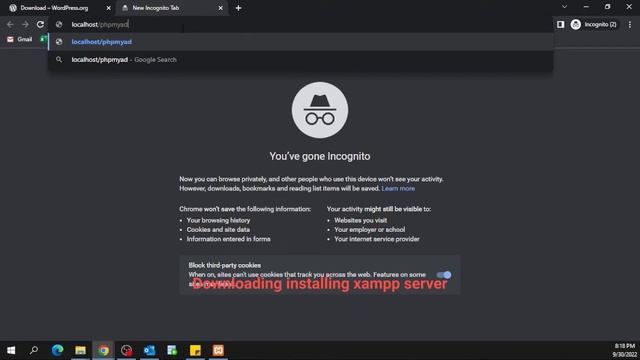Click the "Block third-party cookies" title
640x360 pixels.
pyautogui.click(x=224, y=265)
